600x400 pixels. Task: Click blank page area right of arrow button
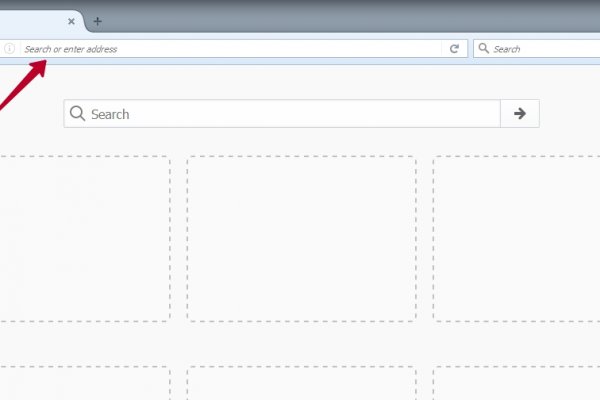(570, 114)
